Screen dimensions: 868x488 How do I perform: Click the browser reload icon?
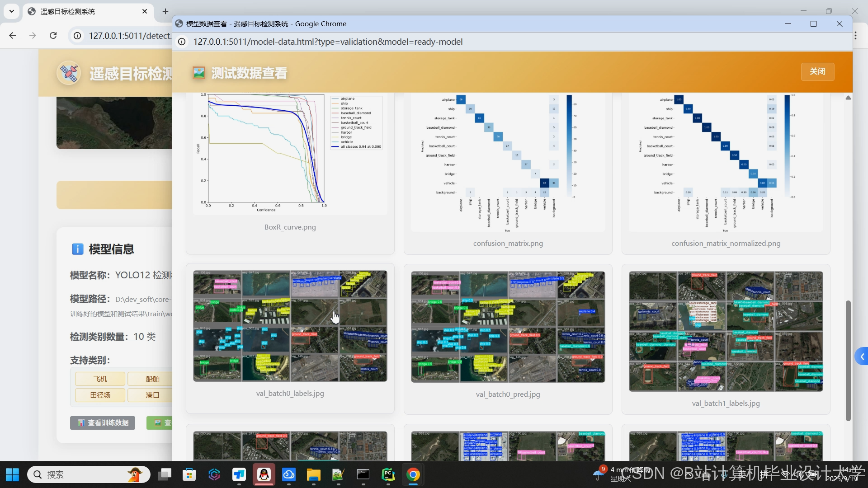click(x=53, y=36)
